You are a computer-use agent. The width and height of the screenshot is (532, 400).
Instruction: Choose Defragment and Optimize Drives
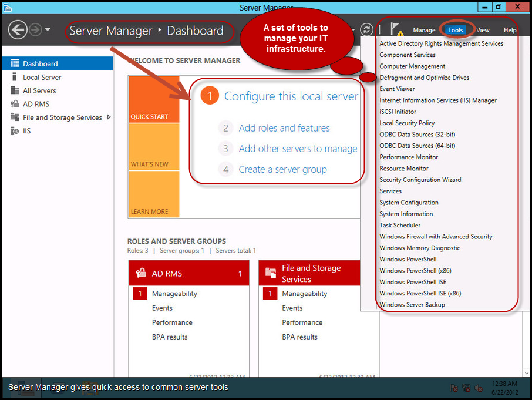[x=424, y=78]
